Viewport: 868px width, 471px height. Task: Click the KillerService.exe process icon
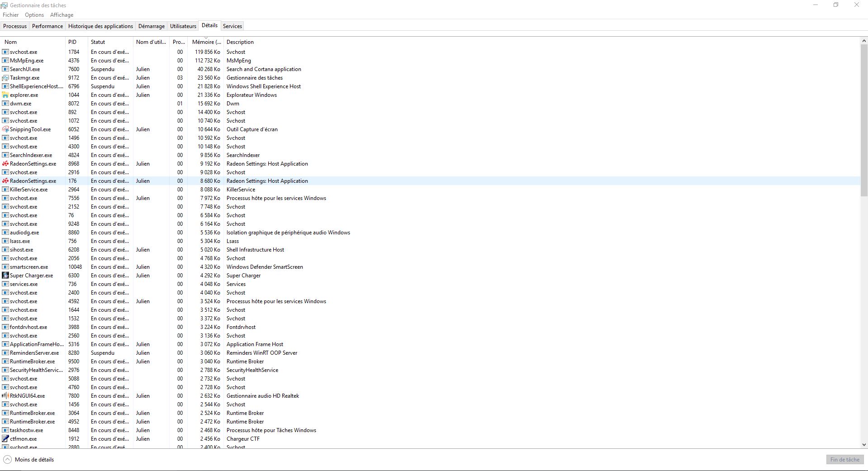point(5,190)
